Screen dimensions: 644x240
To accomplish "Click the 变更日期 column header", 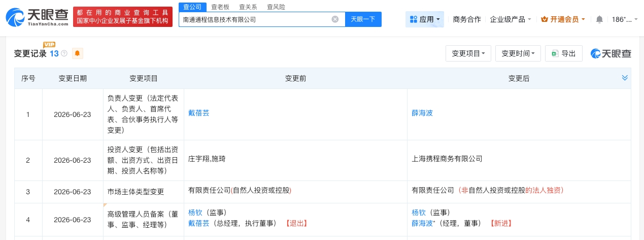I will 73,78.
